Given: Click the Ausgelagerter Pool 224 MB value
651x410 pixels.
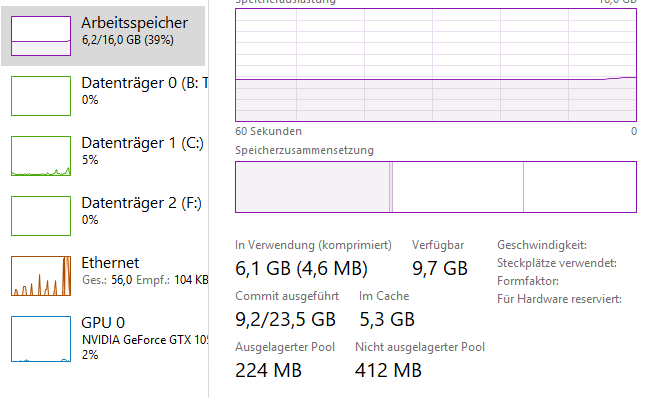Looking at the screenshot, I should click(x=268, y=371).
